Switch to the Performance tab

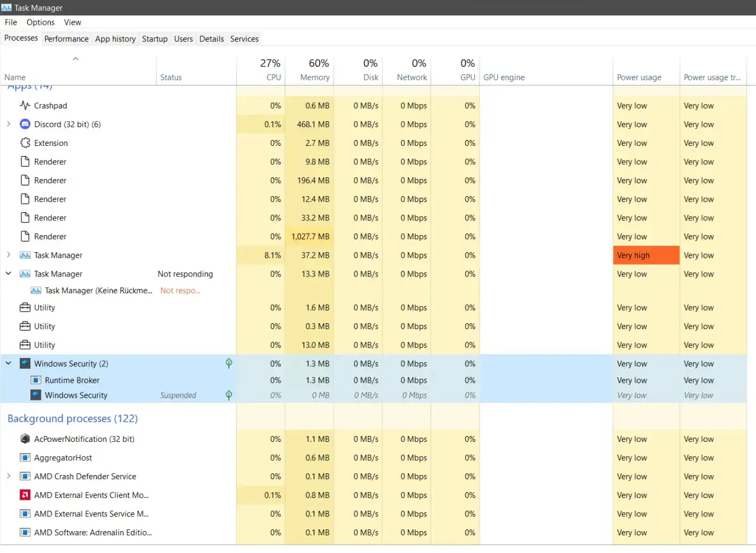coord(66,39)
